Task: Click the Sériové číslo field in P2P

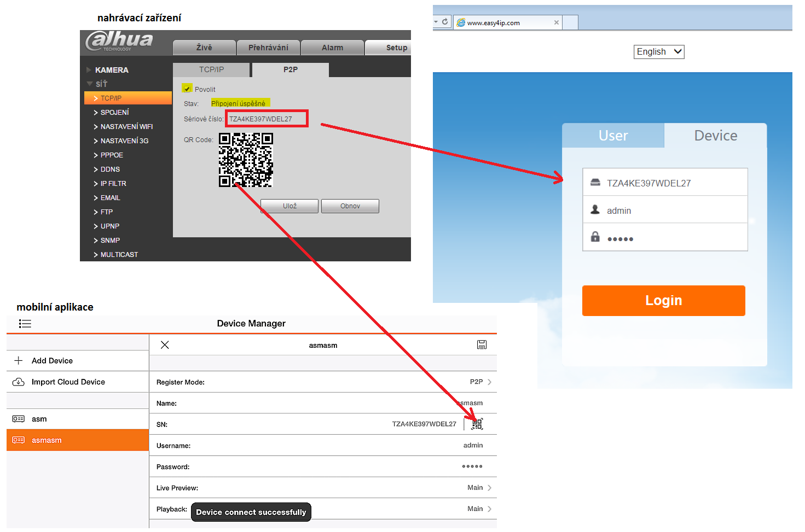Action: click(x=267, y=119)
